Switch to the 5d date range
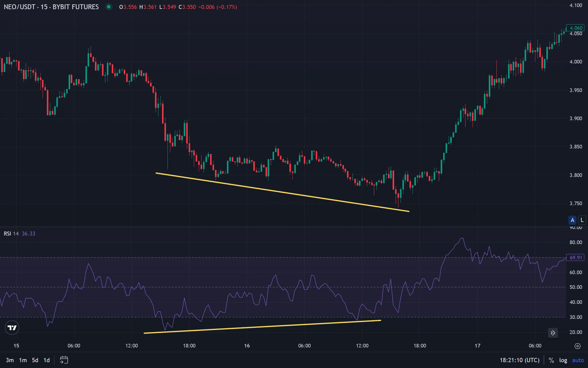The width and height of the screenshot is (588, 368). pyautogui.click(x=35, y=360)
